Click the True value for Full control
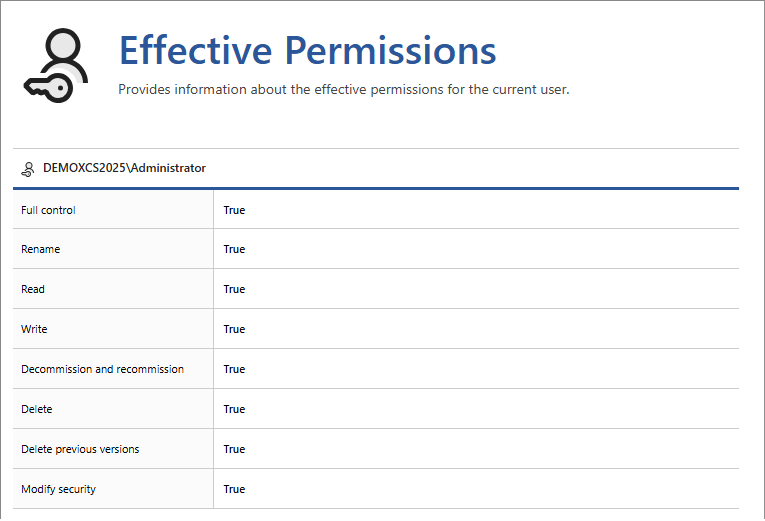 pyautogui.click(x=234, y=210)
